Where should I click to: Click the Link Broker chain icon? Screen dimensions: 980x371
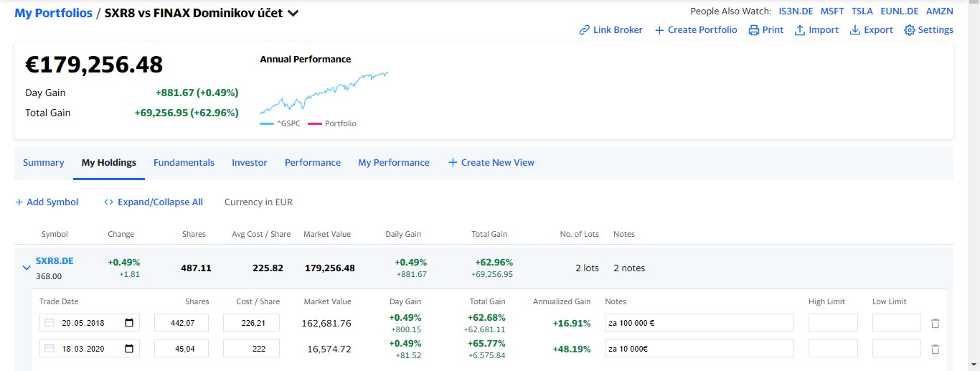pos(584,30)
